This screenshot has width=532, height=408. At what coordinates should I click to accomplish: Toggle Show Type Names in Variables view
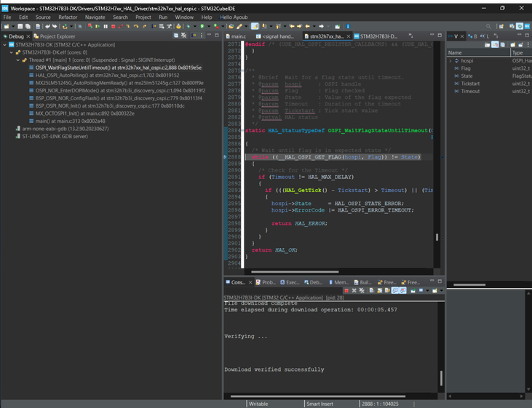(x=487, y=44)
